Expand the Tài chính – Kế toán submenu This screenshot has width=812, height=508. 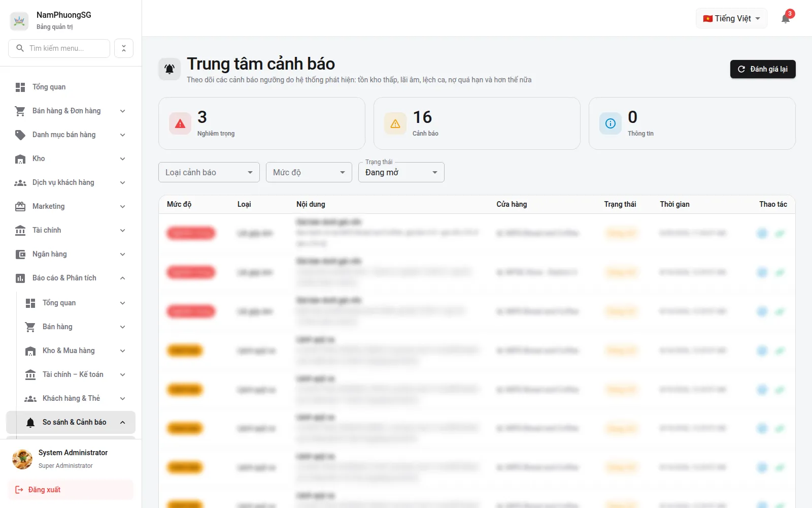(123, 375)
